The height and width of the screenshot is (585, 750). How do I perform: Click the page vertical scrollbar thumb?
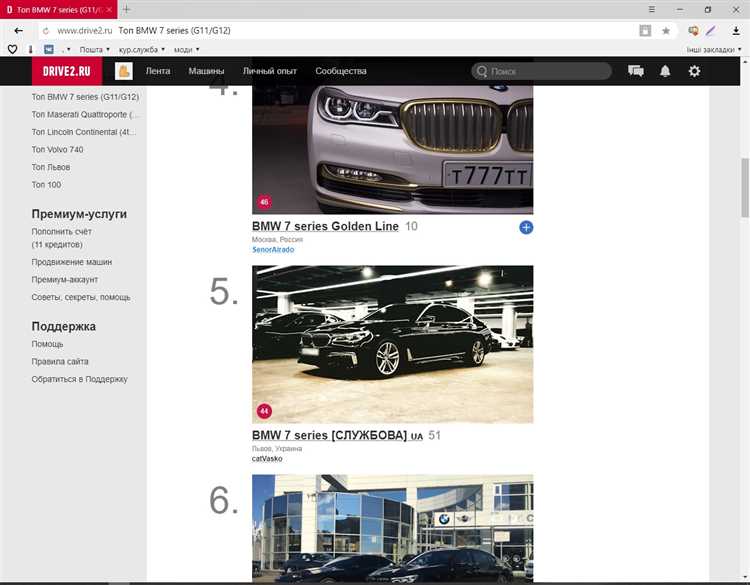745,188
